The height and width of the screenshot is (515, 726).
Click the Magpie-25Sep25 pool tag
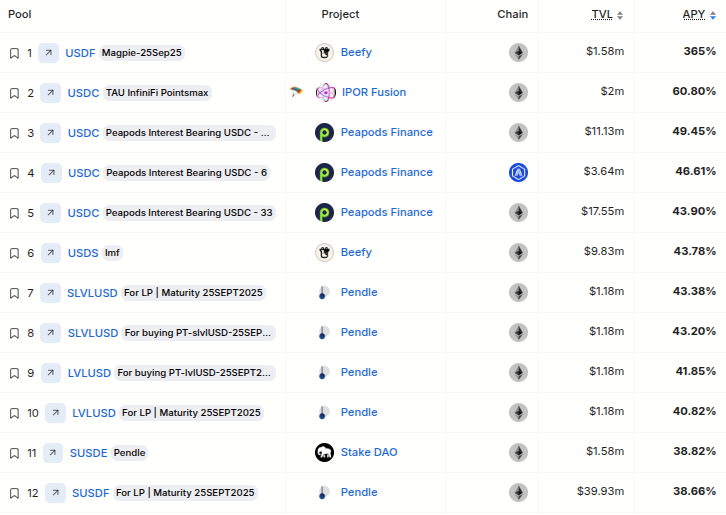[142, 53]
